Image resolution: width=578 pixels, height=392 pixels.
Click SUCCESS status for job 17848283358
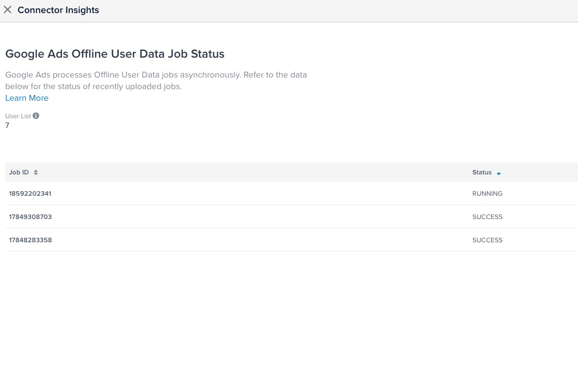487,240
